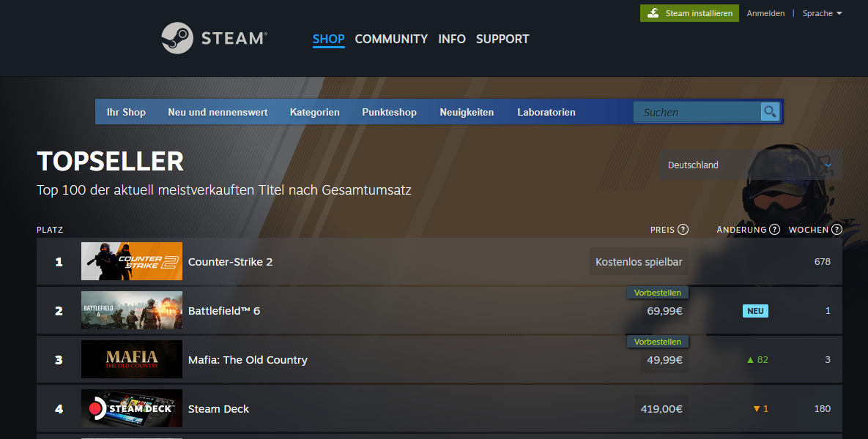The width and height of the screenshot is (868, 439).
Task: Open Neuigkeiten tab
Action: tap(467, 112)
